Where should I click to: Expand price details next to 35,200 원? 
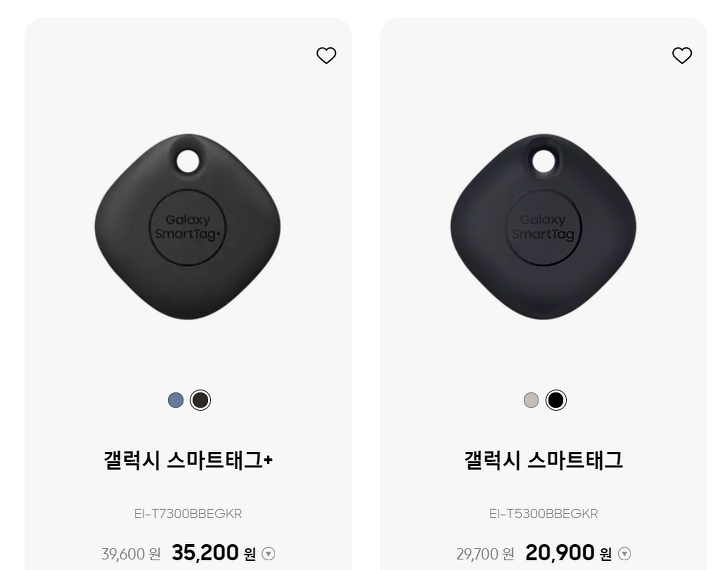[x=269, y=554]
